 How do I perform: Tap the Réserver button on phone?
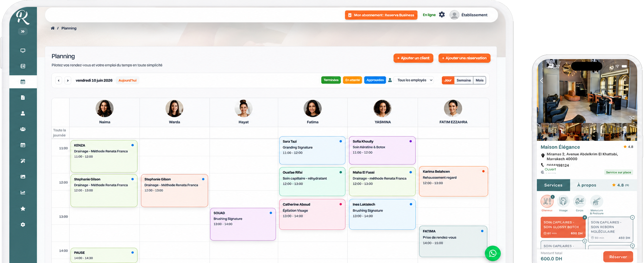[618, 257]
